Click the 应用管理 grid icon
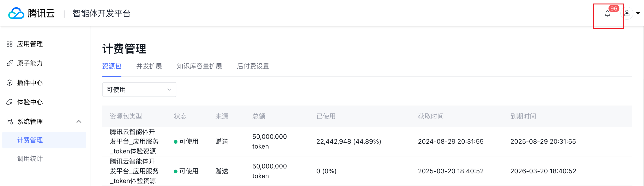644x186 pixels. coord(9,44)
